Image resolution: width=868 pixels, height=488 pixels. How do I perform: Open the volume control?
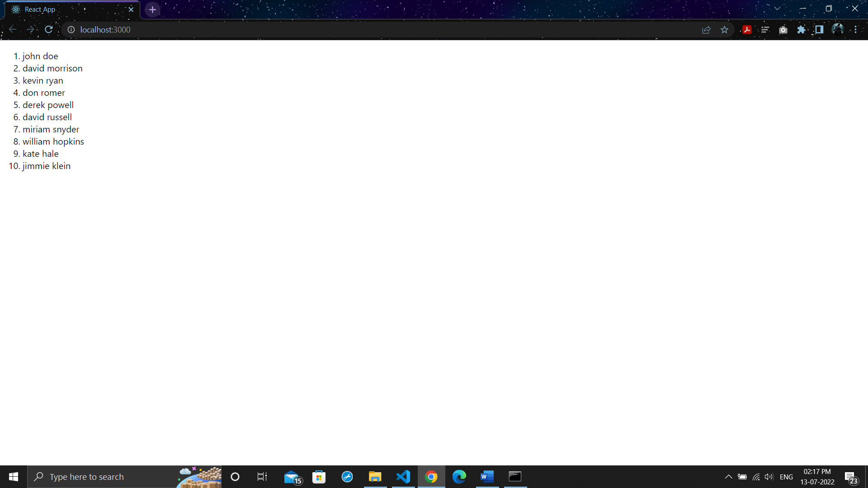click(x=769, y=477)
